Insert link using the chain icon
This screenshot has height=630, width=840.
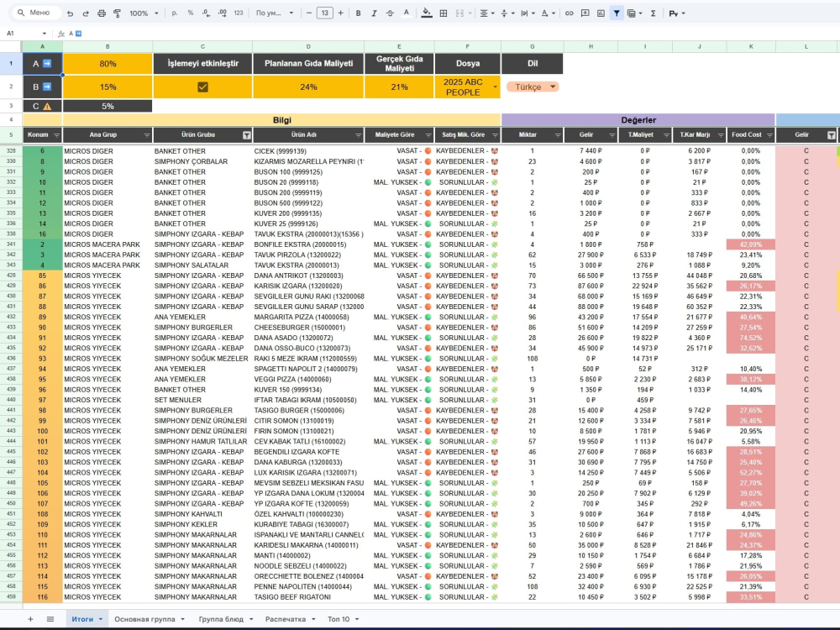pyautogui.click(x=570, y=13)
